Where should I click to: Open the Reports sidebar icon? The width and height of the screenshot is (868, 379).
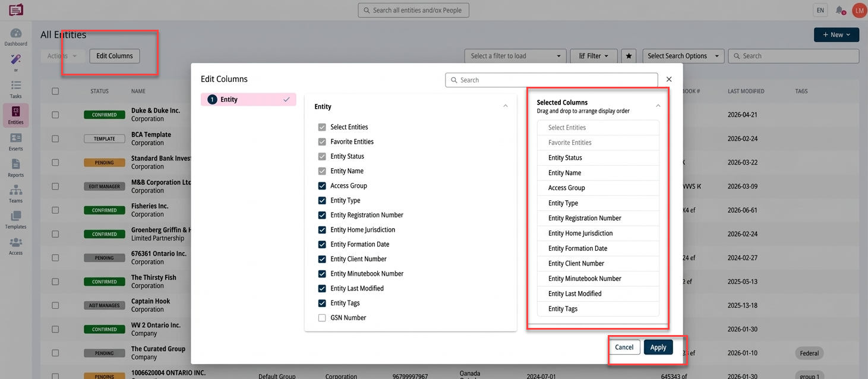[16, 168]
